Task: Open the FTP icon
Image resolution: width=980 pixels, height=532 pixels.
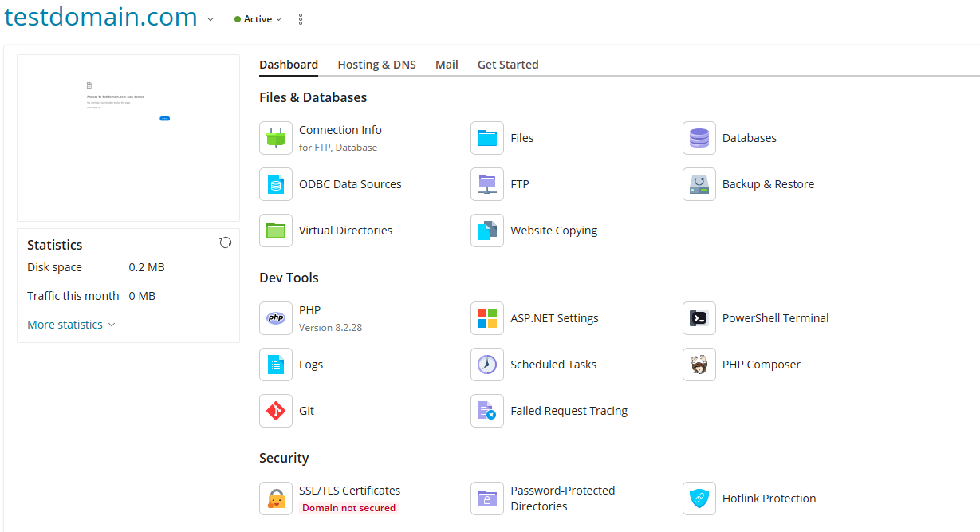Action: (x=487, y=184)
